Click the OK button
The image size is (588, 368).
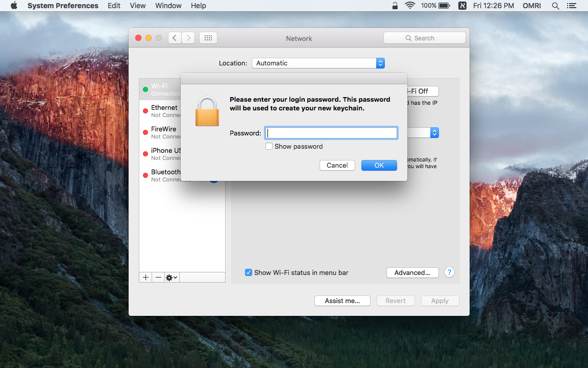[x=379, y=165]
